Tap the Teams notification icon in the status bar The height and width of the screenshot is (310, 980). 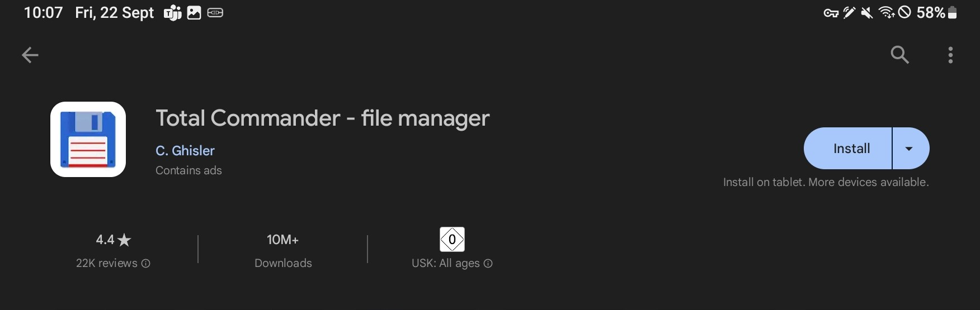tap(172, 12)
